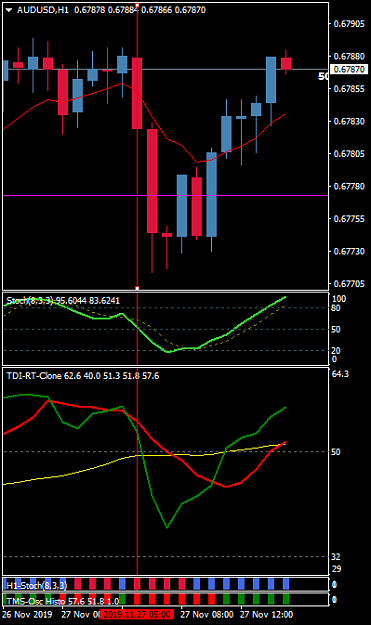Click the AUDUSD,H1 chart title text
371x625 pixels.
[43, 10]
